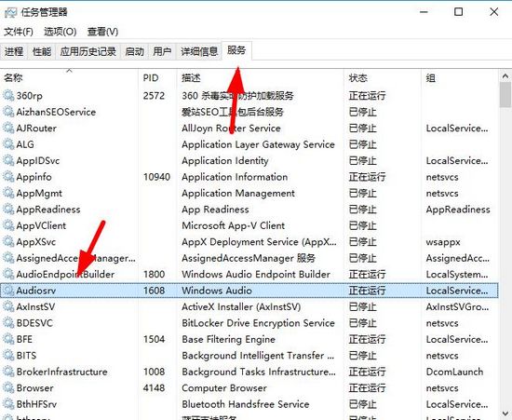Open the 选项(O) menu
This screenshot has height=420, width=512.
(61, 32)
